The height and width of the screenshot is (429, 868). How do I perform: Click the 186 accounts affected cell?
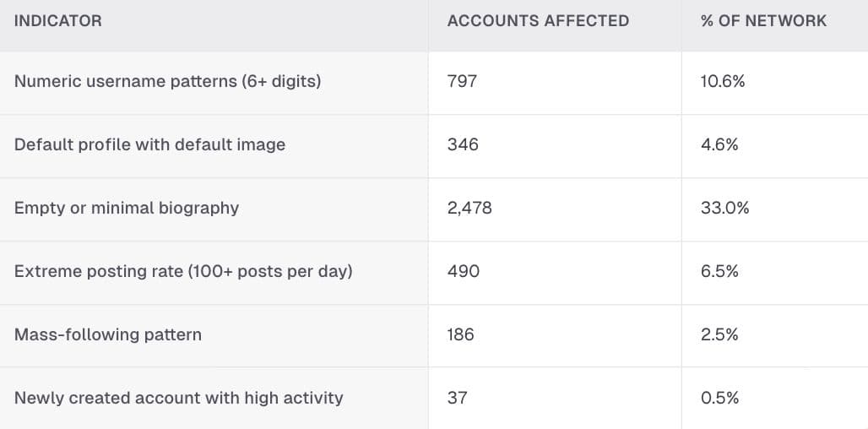460,335
